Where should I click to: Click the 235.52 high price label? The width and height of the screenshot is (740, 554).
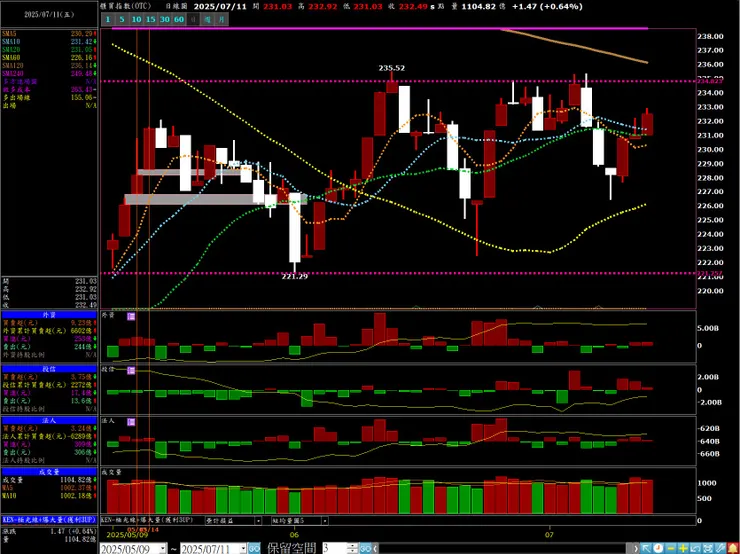click(392, 68)
